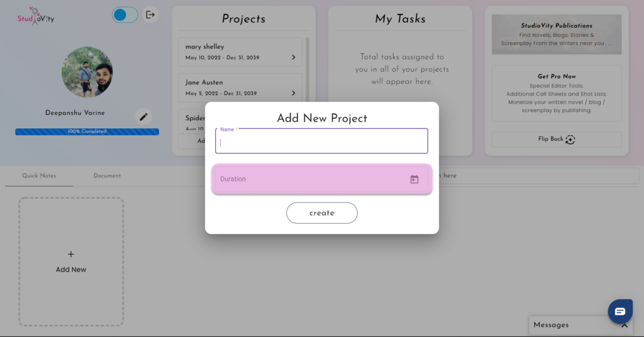Open the mary shelley project chevron
The image size is (644, 337).
pyautogui.click(x=293, y=57)
